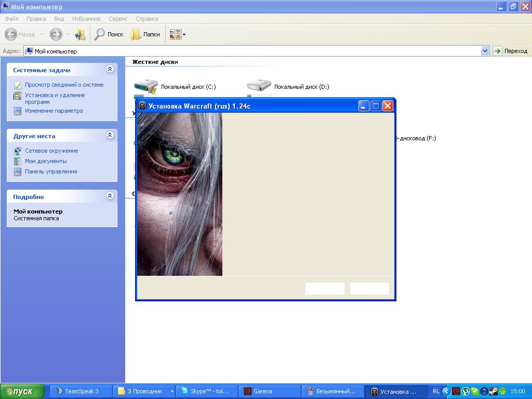Click the Жесткие диски group header
The width and height of the screenshot is (532, 399).
(x=155, y=62)
